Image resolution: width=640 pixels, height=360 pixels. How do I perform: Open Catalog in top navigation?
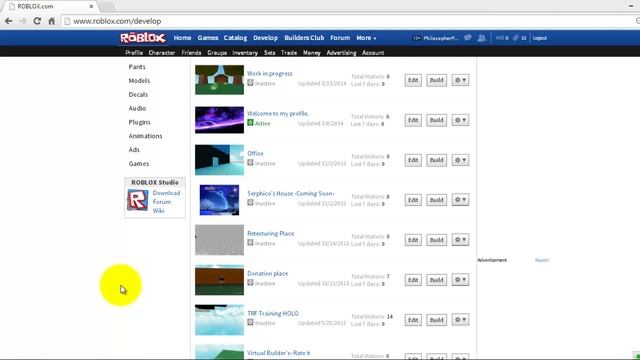click(x=235, y=38)
